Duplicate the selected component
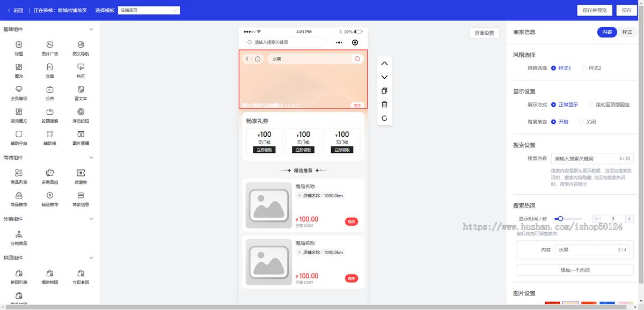Viewport: 644px width, 310px height. [x=384, y=91]
